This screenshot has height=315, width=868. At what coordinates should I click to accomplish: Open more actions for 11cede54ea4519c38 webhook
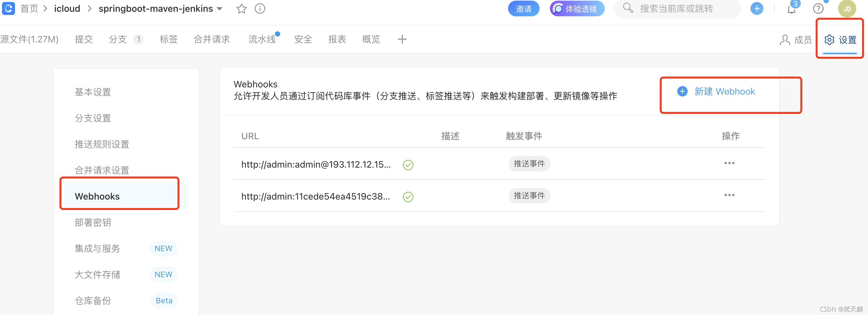pos(729,195)
